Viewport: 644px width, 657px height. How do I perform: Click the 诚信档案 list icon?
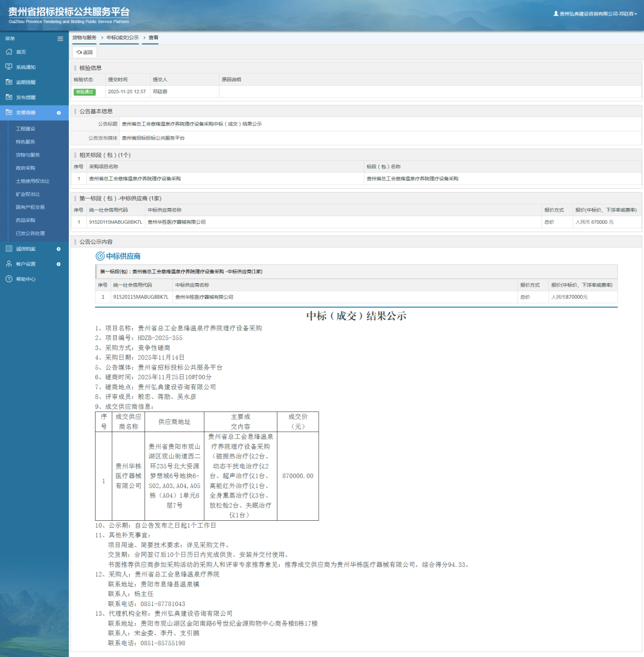pyautogui.click(x=9, y=249)
